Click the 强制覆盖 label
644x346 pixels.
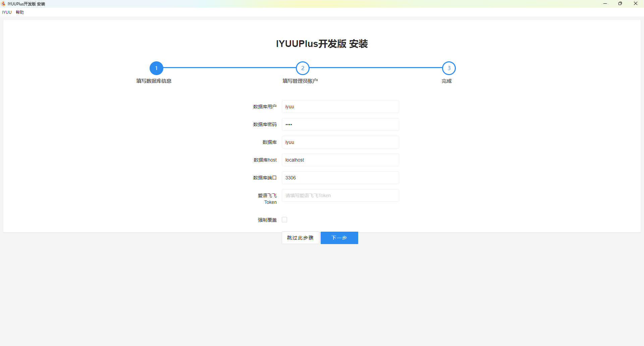tap(267, 220)
